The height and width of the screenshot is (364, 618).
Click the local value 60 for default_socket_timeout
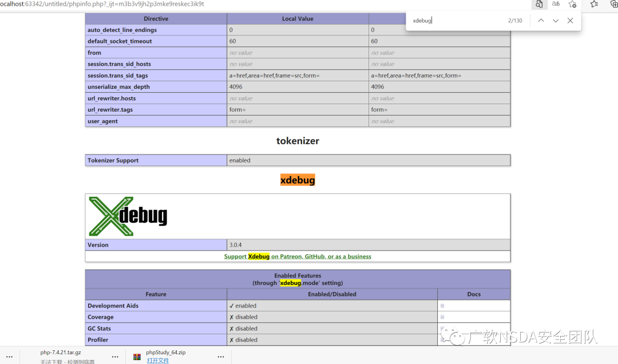(x=232, y=41)
